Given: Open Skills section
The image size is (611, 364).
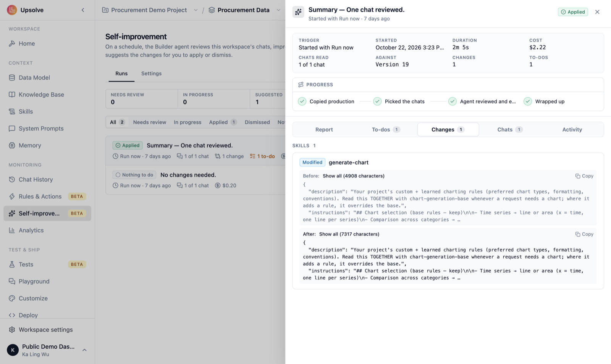Looking at the screenshot, I should pyautogui.click(x=47, y=111).
